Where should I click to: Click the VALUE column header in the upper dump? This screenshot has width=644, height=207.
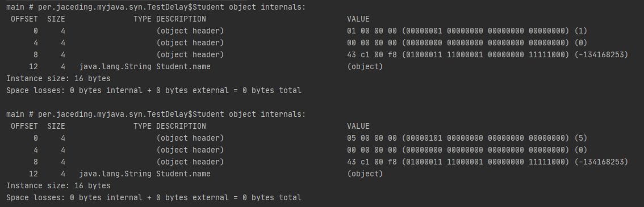coord(358,19)
